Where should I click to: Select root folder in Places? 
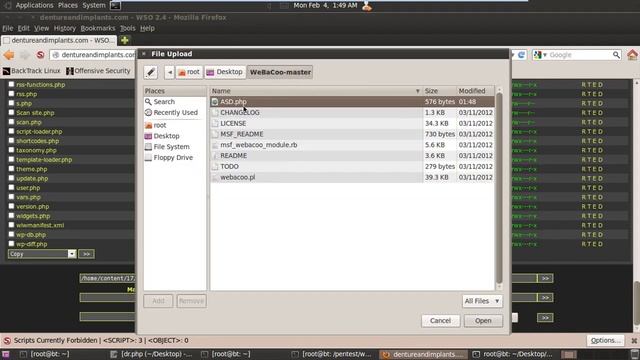[156, 125]
